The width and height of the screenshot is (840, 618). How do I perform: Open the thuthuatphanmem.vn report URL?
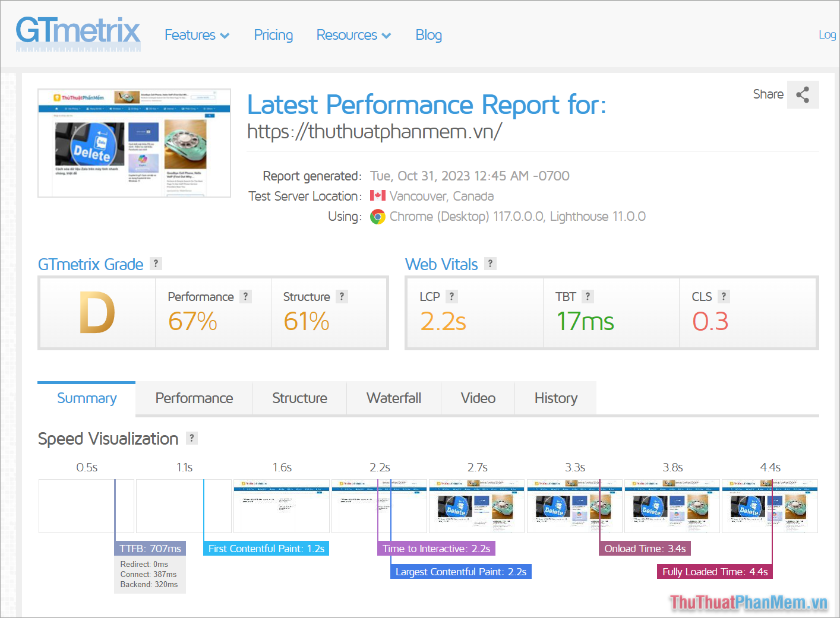pyautogui.click(x=374, y=132)
